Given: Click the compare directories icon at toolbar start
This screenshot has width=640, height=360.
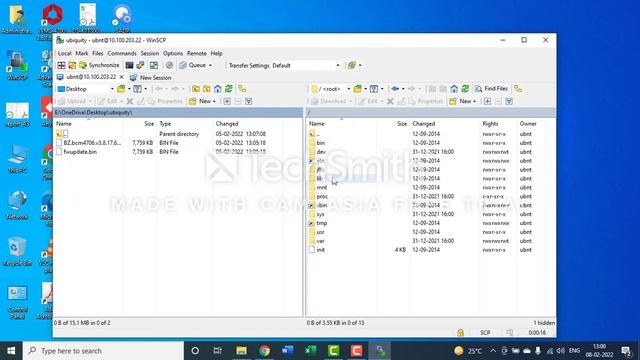Looking at the screenshot, I should [61, 65].
